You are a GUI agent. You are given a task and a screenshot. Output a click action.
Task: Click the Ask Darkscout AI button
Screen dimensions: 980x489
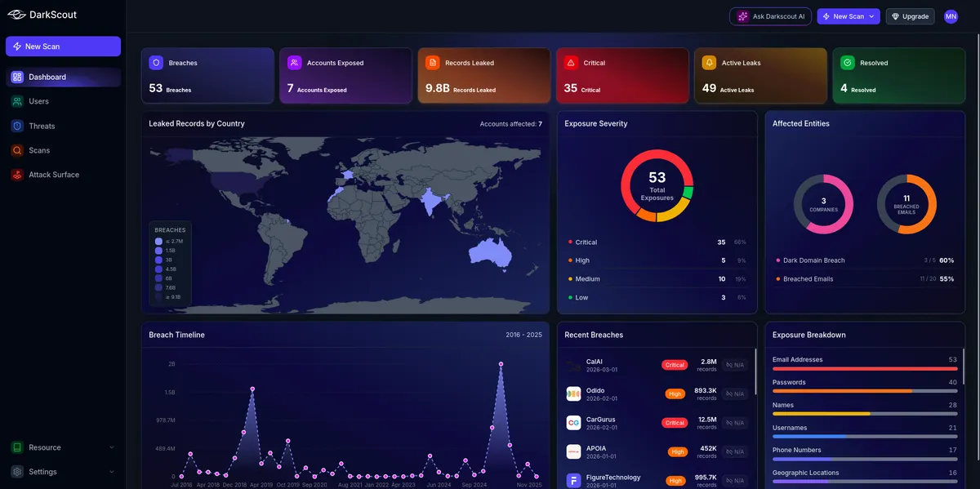(x=770, y=16)
